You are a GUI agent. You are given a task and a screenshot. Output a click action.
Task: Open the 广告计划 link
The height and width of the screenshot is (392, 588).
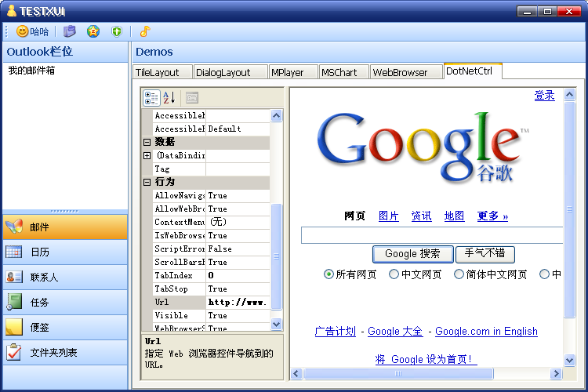pyautogui.click(x=336, y=331)
